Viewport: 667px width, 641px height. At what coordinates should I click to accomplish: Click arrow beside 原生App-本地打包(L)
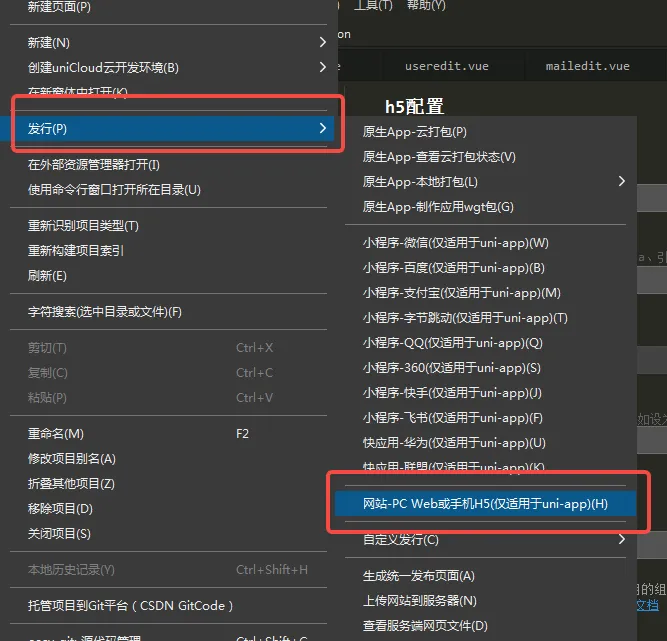621,181
